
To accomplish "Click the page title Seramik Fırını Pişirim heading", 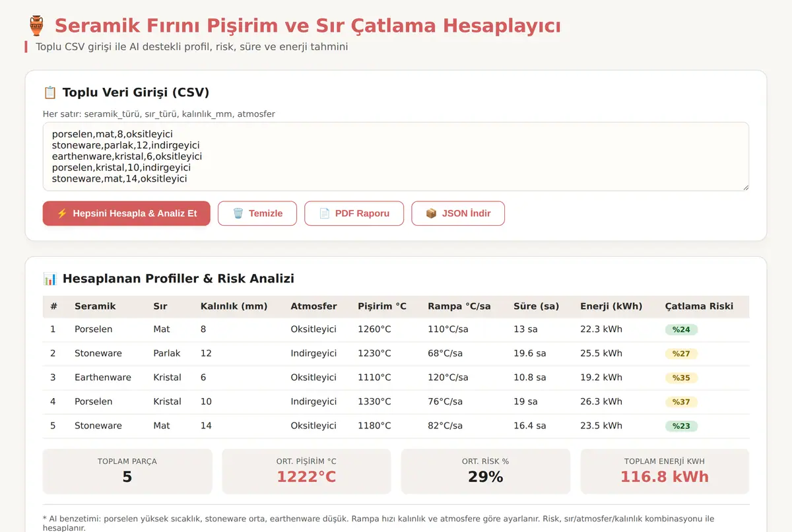I will click(x=308, y=26).
